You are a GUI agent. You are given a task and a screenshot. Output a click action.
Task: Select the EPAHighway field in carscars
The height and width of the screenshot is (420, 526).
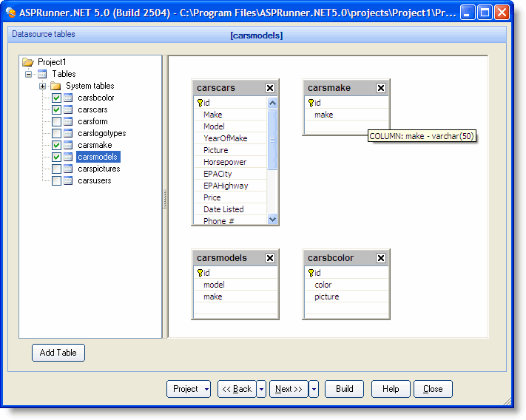(231, 186)
